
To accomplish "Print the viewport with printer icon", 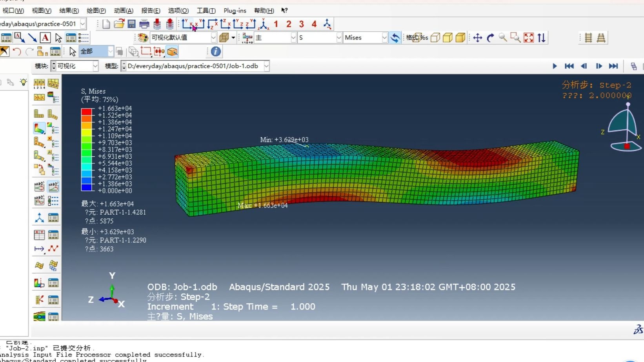I will (x=144, y=24).
